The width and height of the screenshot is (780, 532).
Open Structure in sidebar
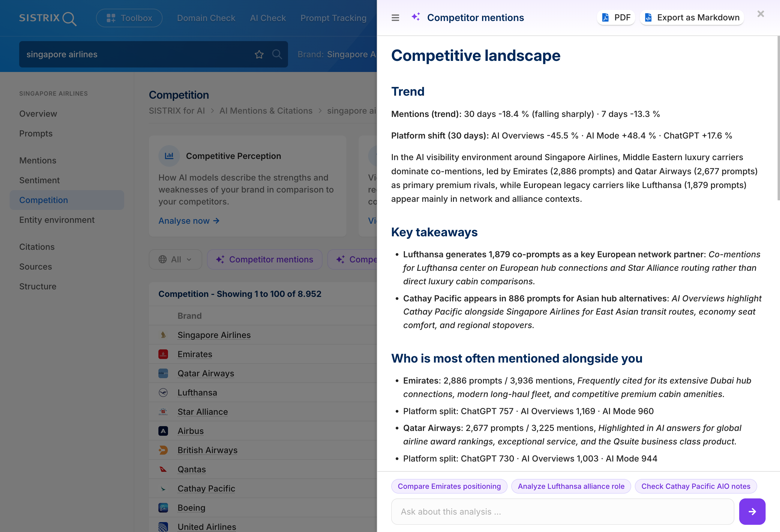coord(37,286)
